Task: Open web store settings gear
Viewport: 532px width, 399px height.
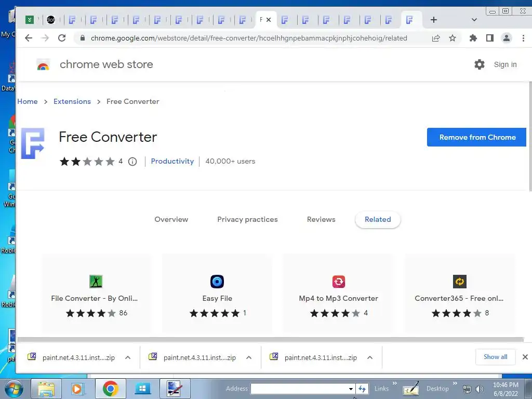Action: pyautogui.click(x=479, y=64)
